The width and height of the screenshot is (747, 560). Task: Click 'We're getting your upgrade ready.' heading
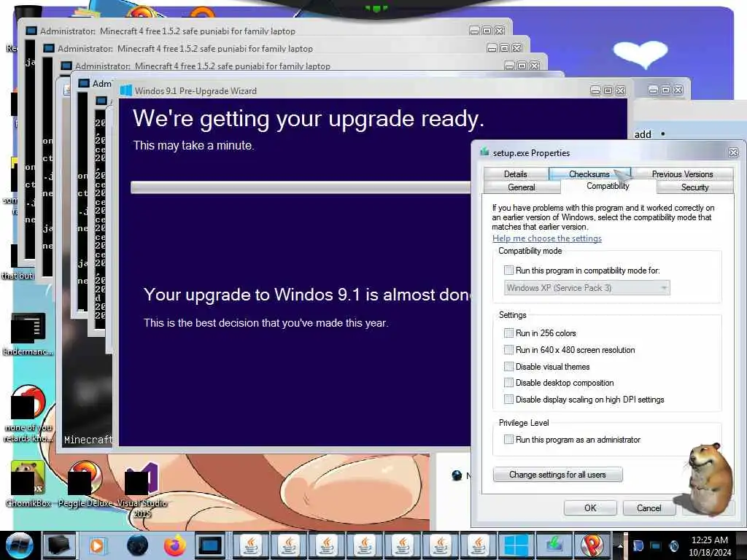309,119
